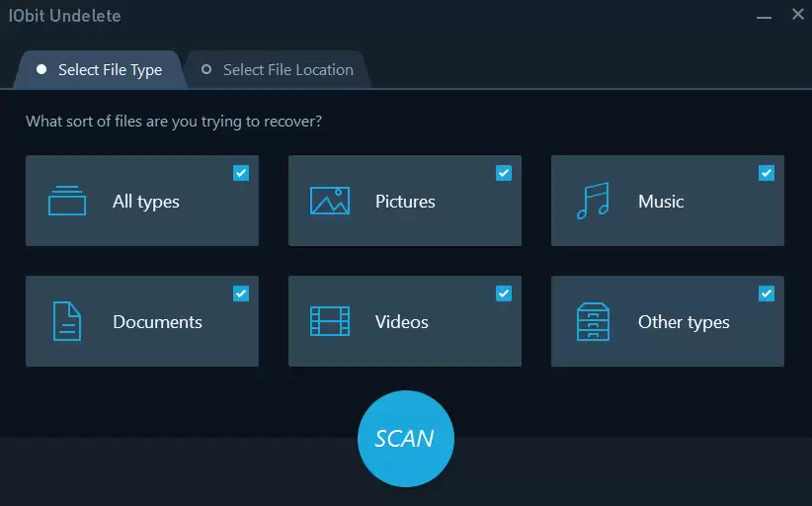Minimize the IObit Undelete window
The image size is (812, 506).
click(764, 17)
